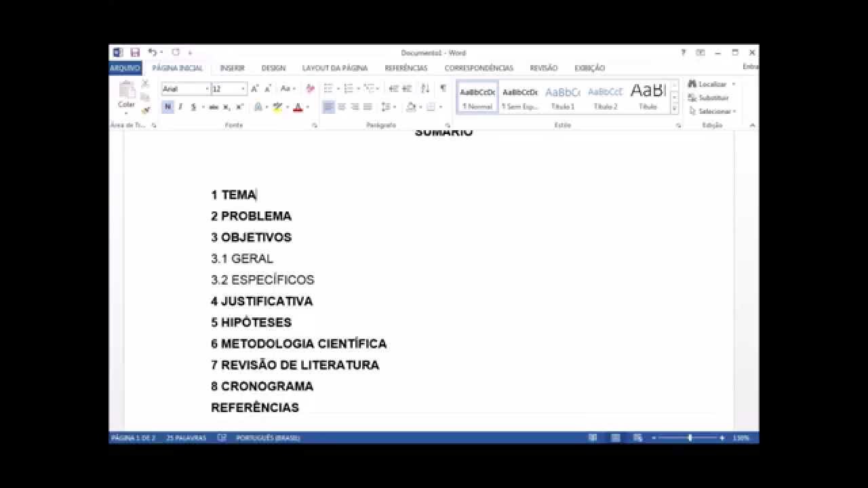The width and height of the screenshot is (868, 488).
Task: Toggle strikethrough formatting
Action: point(214,107)
